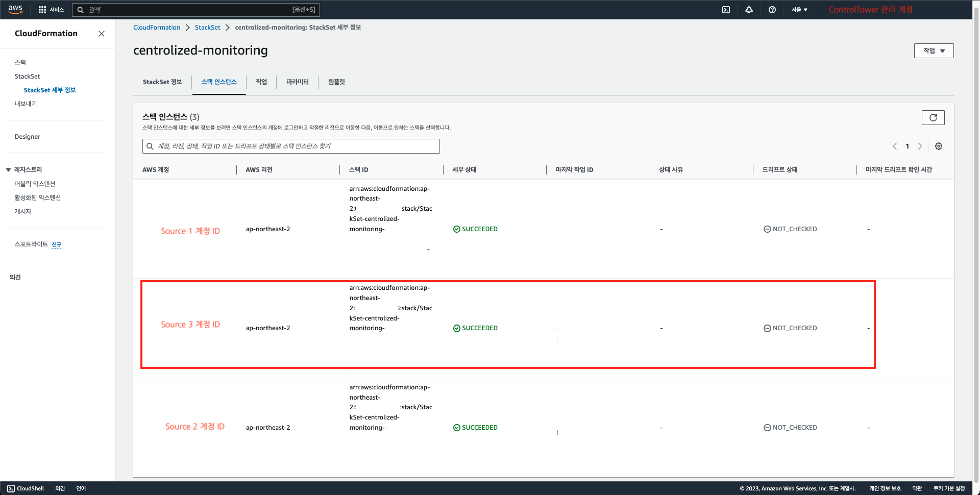The image size is (980, 495).
Task: Open the 템플릿 tab
Action: pyautogui.click(x=336, y=82)
